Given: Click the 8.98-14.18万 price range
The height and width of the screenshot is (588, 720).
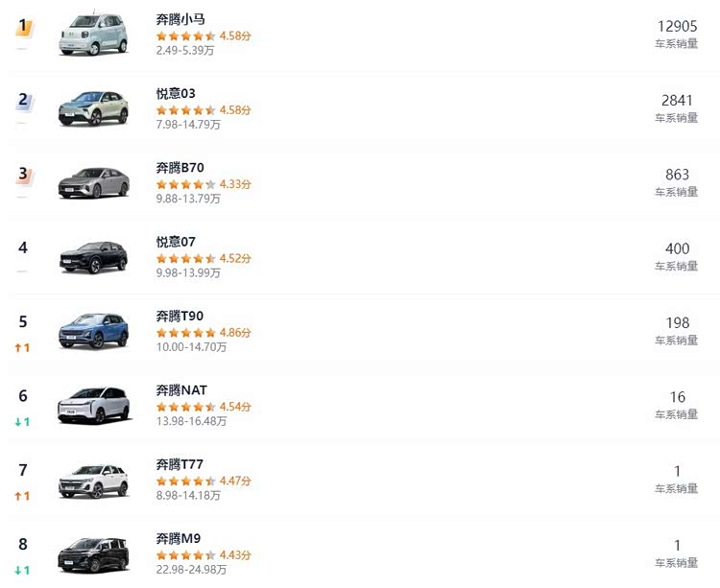Looking at the screenshot, I should click(x=188, y=495).
